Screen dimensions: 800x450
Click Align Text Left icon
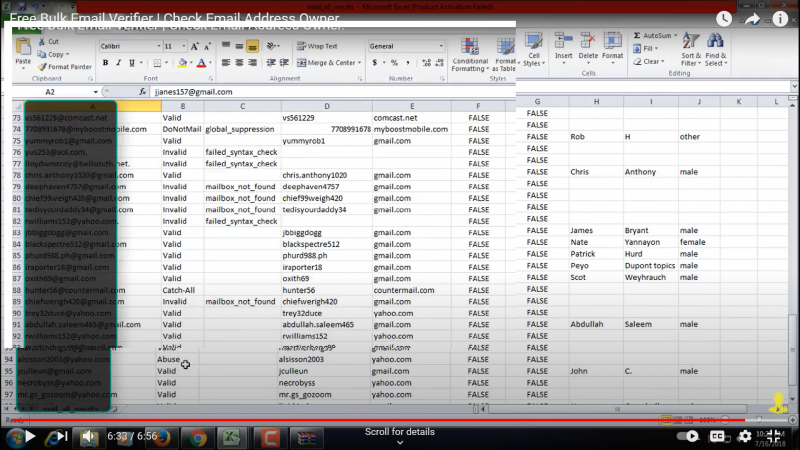pos(226,63)
